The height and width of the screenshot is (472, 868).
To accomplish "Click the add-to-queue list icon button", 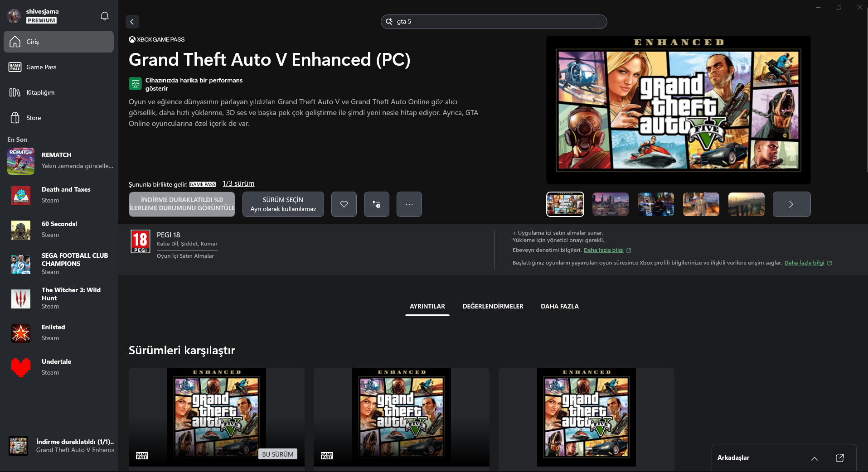I will (377, 204).
